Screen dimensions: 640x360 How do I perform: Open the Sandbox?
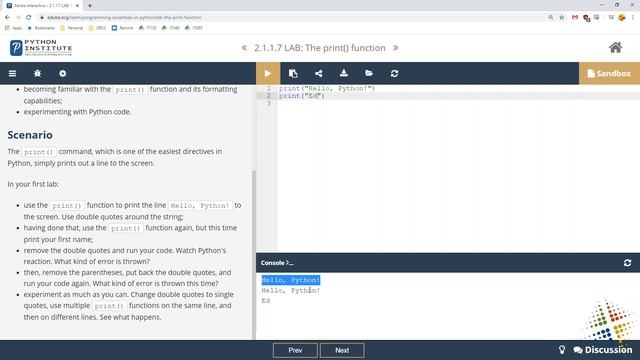pyautogui.click(x=609, y=73)
